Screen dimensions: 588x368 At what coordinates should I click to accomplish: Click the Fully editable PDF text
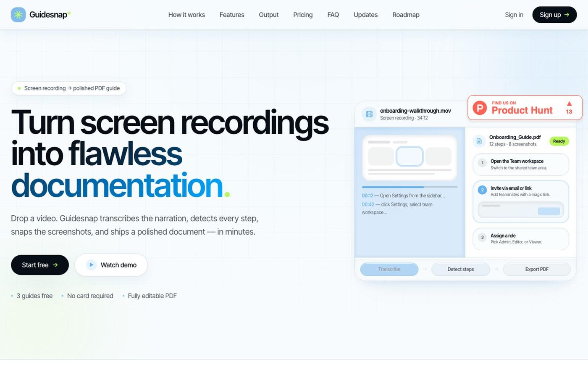pos(152,296)
